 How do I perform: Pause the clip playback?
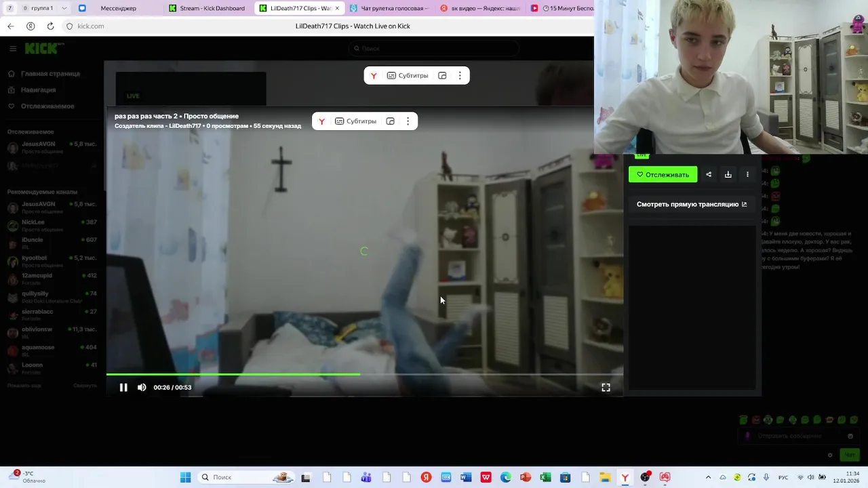123,388
